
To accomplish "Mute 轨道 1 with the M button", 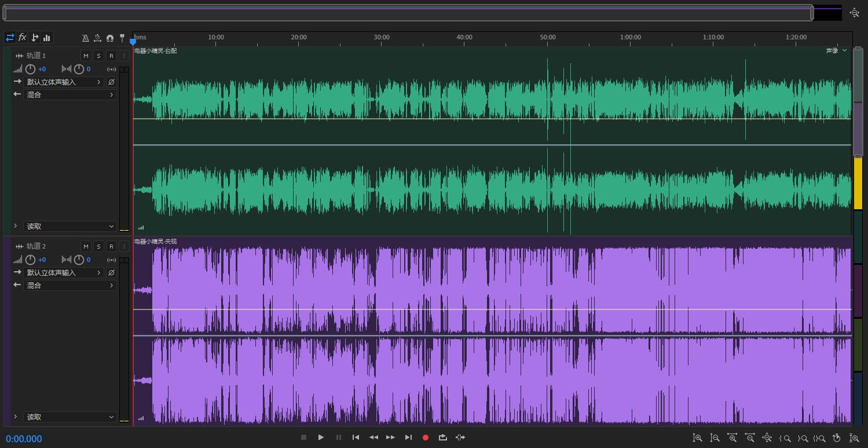I will 86,56.
